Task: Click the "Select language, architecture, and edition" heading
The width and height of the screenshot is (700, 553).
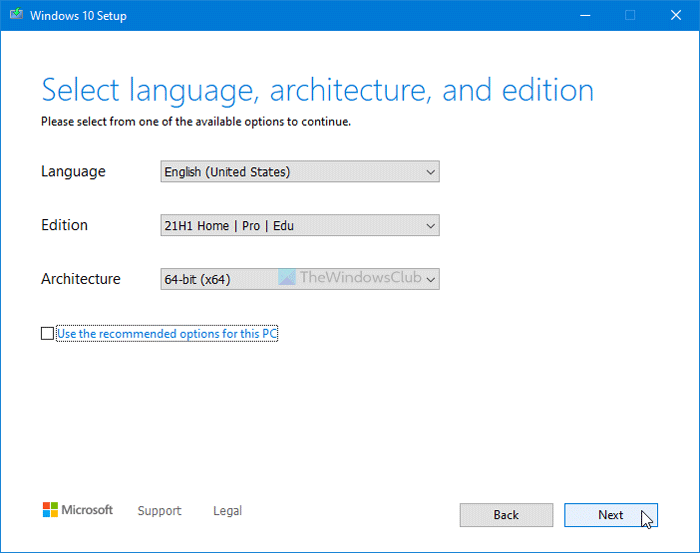Action: coord(317,91)
